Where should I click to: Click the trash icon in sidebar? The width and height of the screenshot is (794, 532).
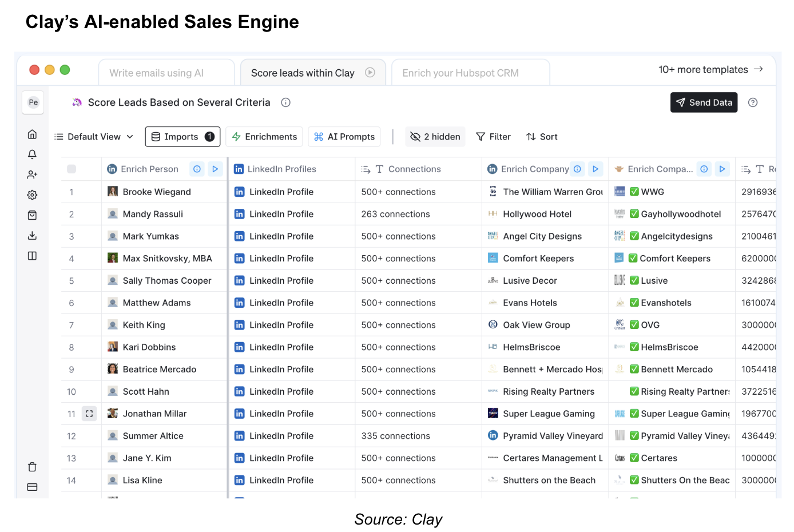[x=33, y=467]
